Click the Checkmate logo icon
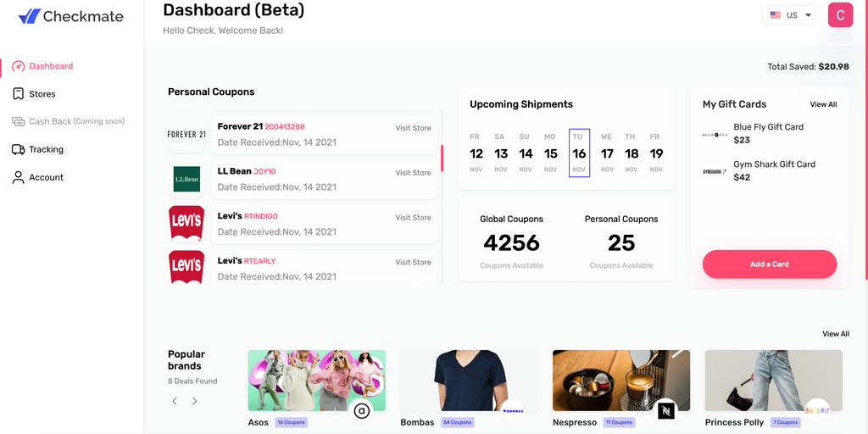The width and height of the screenshot is (868, 434). pyautogui.click(x=29, y=16)
